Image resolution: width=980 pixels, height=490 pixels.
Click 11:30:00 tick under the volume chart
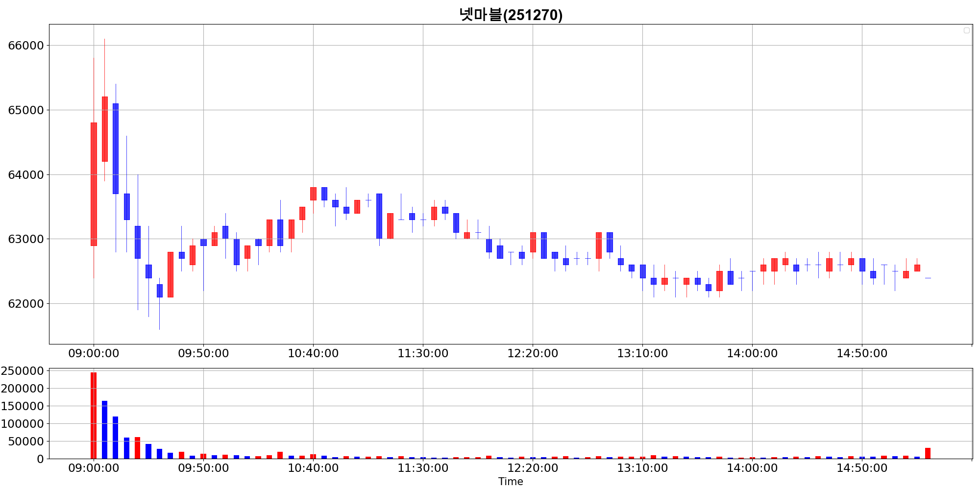(423, 468)
